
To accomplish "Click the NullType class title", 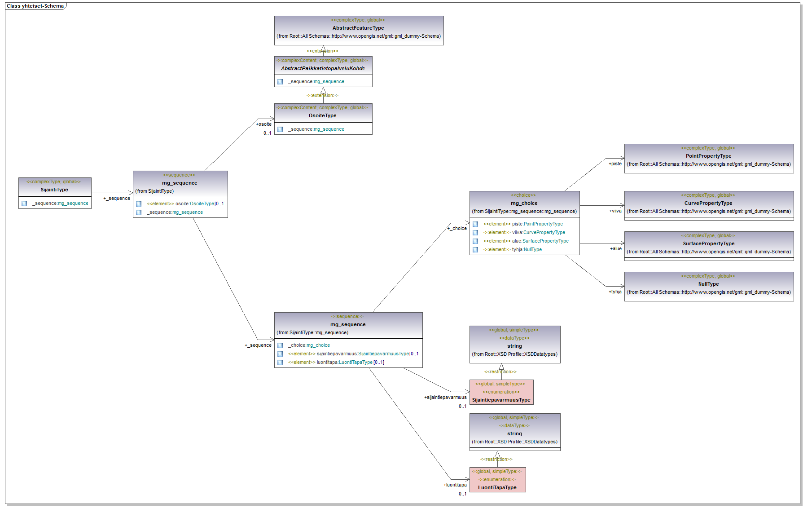I will [708, 284].
